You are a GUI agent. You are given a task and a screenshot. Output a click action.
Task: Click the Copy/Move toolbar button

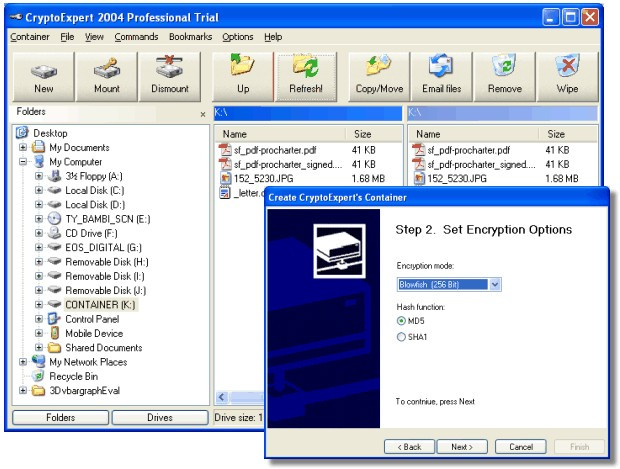(x=379, y=77)
